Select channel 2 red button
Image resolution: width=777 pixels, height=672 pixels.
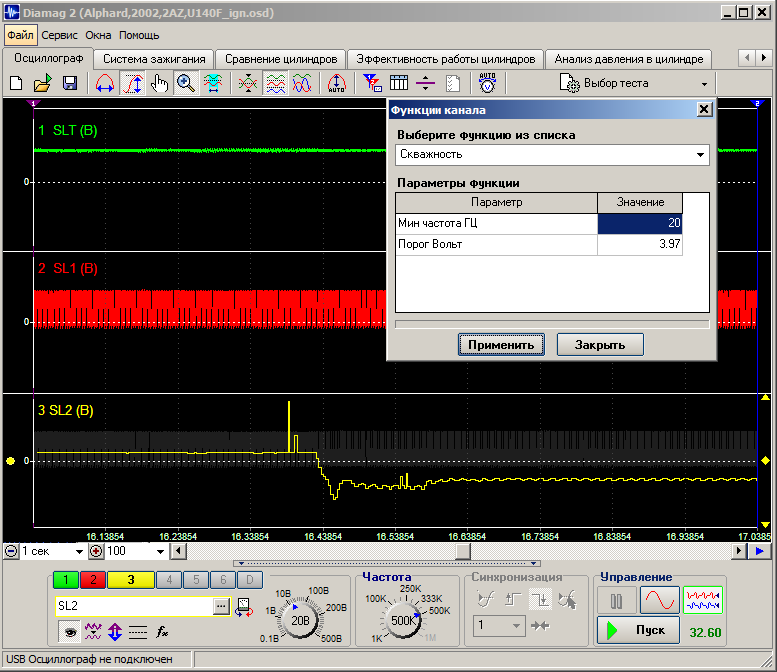pyautogui.click(x=93, y=580)
